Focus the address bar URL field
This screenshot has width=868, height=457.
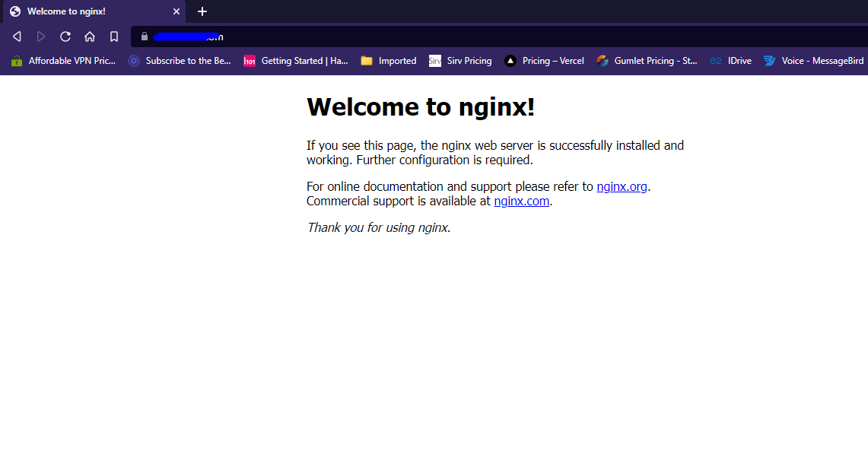[x=498, y=36]
